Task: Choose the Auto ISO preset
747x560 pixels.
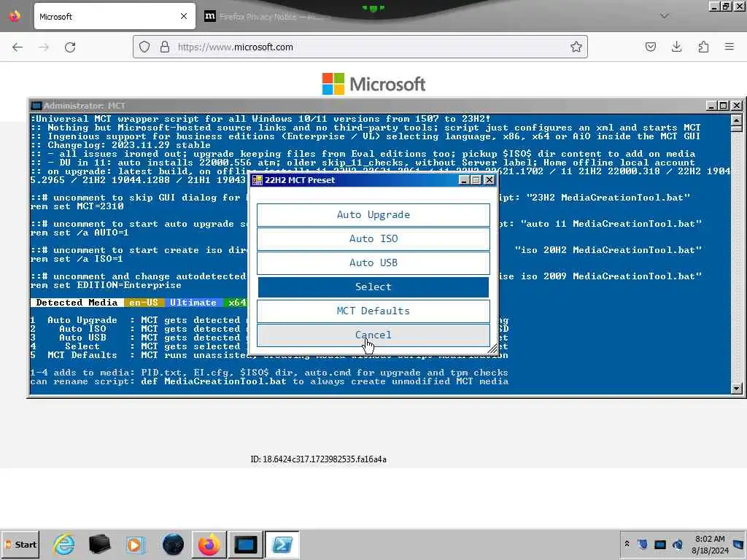Action: click(373, 238)
